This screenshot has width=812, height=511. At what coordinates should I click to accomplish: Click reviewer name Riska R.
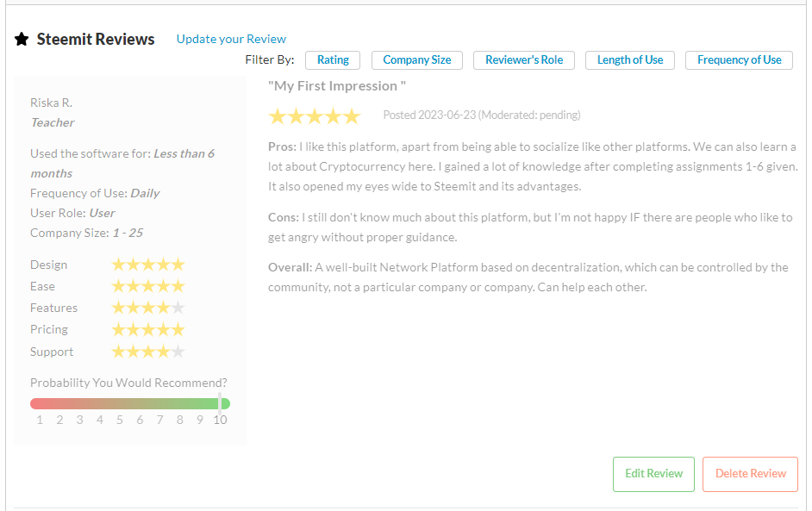[52, 103]
